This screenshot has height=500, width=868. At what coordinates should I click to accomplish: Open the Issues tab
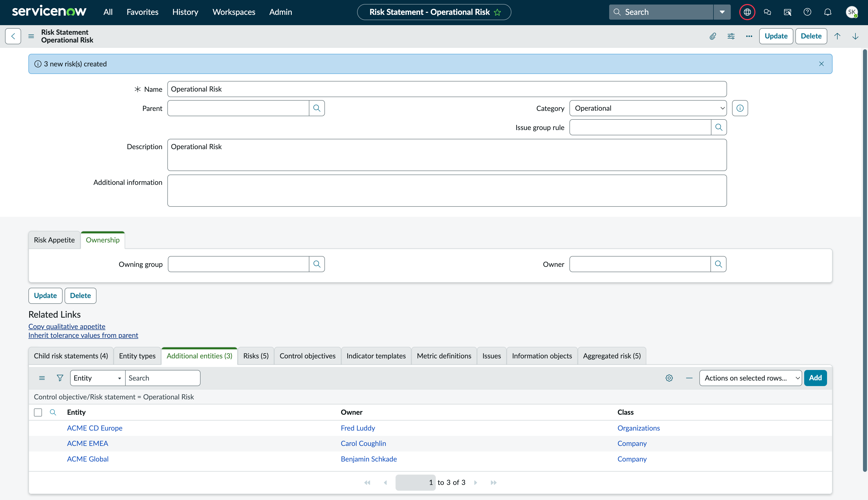[x=492, y=356]
